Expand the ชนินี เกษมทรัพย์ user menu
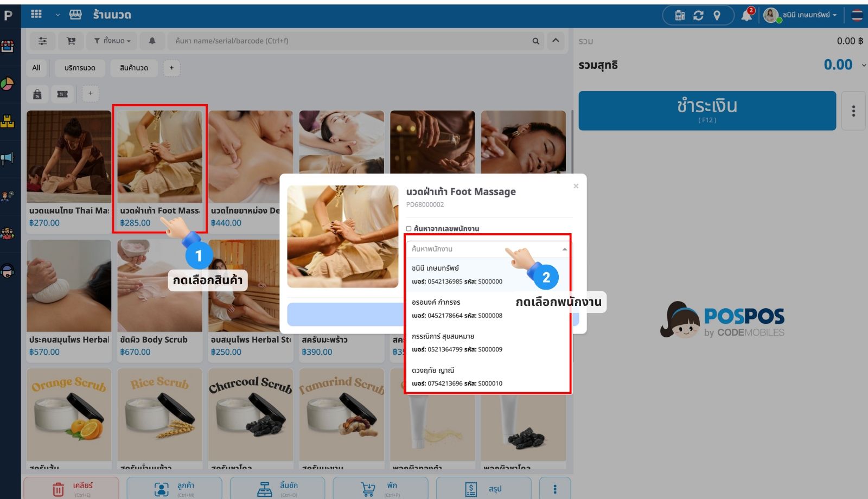868x499 pixels. 802,15
